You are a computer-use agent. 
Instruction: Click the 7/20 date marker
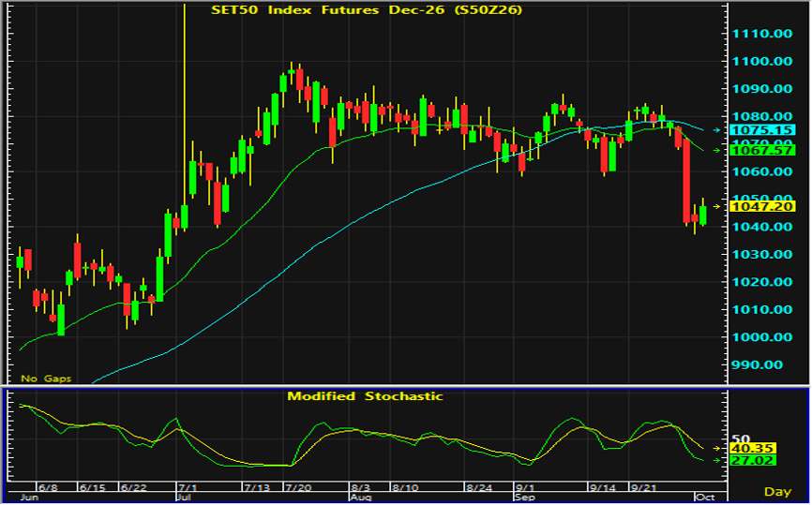[298, 488]
